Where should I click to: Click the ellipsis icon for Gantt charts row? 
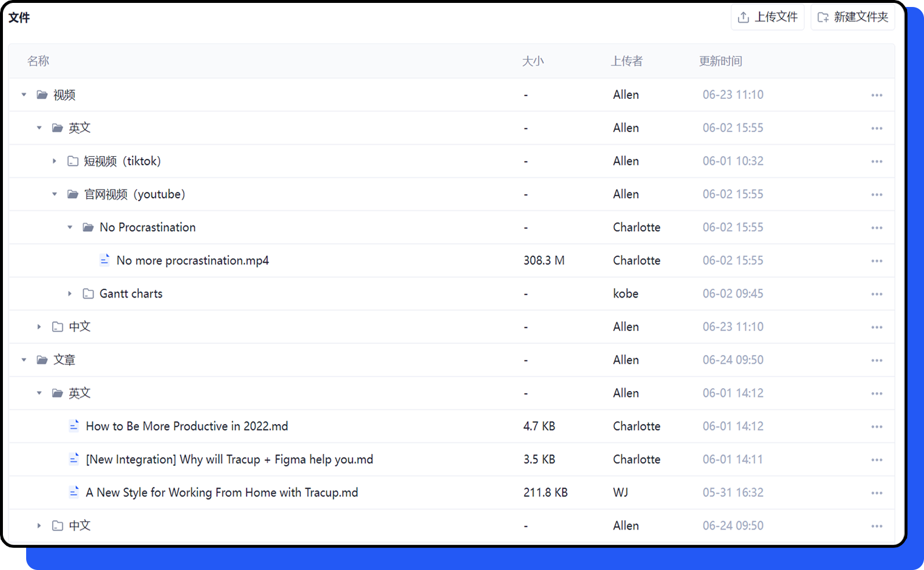point(876,294)
